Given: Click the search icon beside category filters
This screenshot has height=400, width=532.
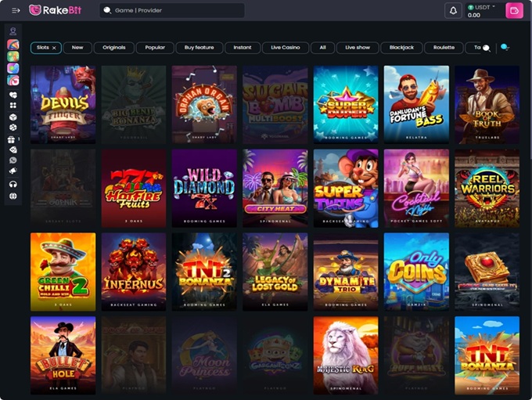Looking at the screenshot, I should click(486, 48).
